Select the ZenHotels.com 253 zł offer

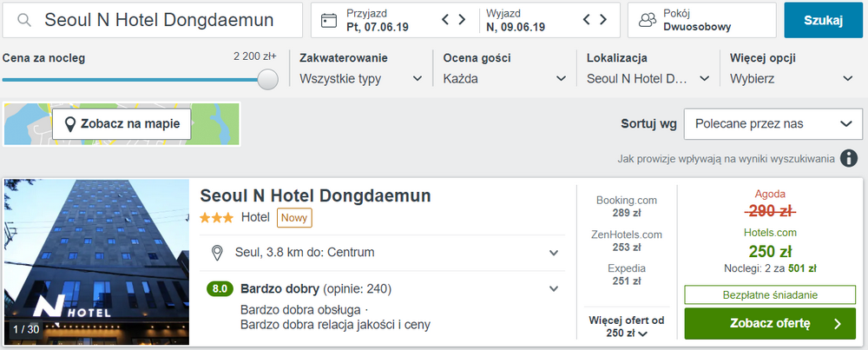[626, 241]
